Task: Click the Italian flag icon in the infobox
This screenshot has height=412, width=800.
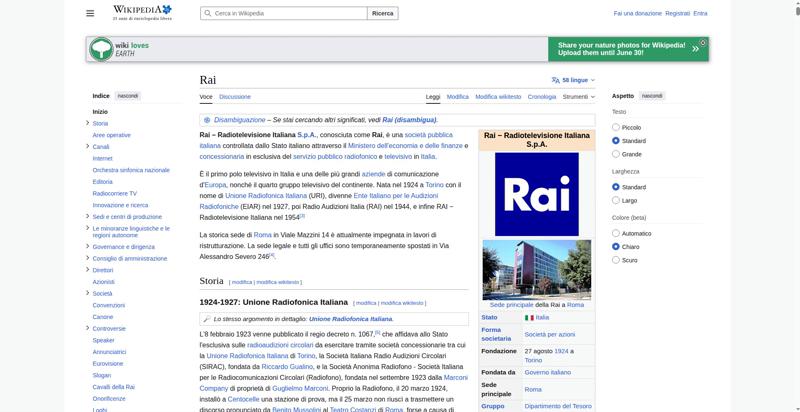Action: (x=529, y=318)
